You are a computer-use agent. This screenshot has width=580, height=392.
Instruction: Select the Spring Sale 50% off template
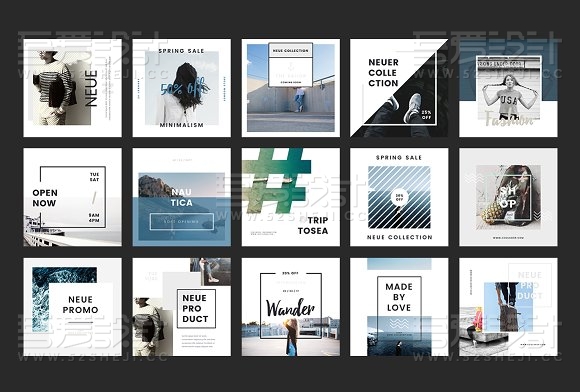pos(182,88)
